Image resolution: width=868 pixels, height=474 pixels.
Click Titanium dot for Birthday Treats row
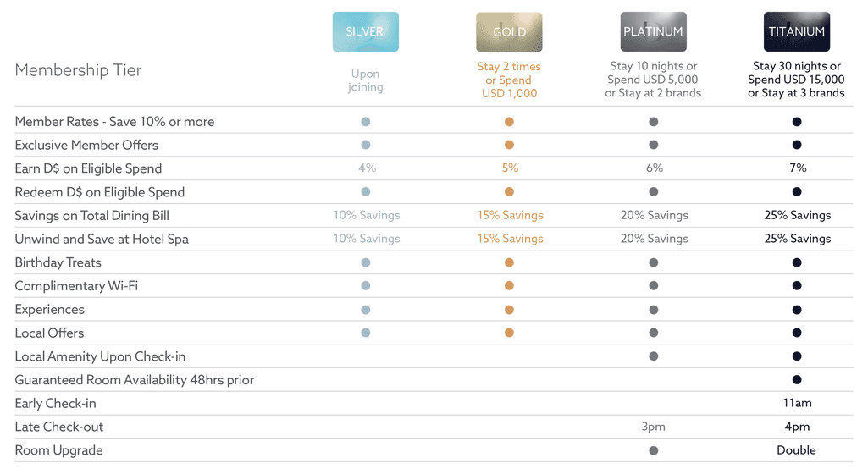coord(797,262)
